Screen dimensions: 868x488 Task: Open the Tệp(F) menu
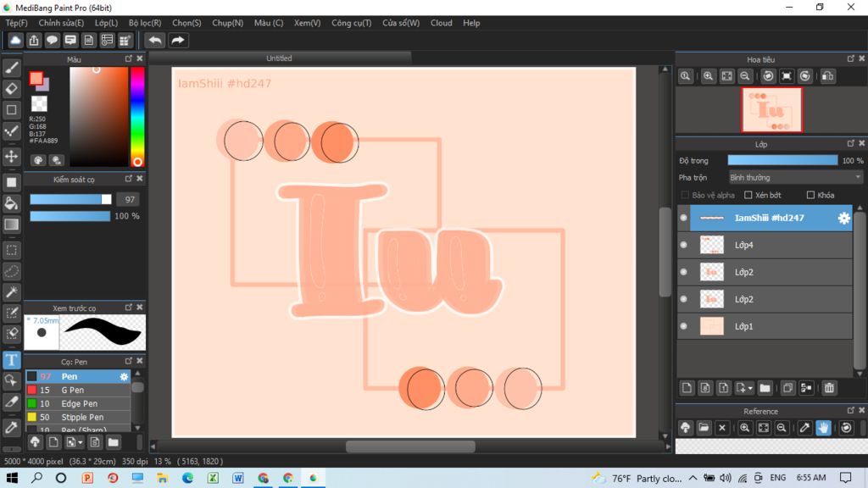pyautogui.click(x=17, y=23)
